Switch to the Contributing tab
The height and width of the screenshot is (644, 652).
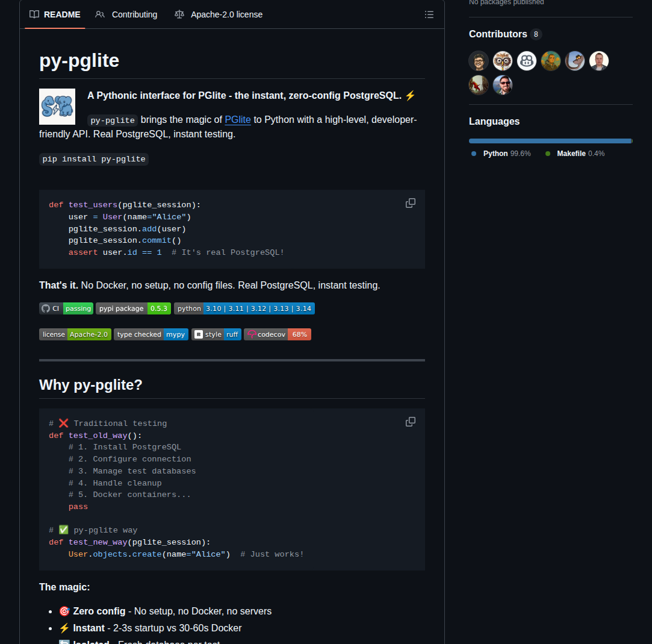126,14
